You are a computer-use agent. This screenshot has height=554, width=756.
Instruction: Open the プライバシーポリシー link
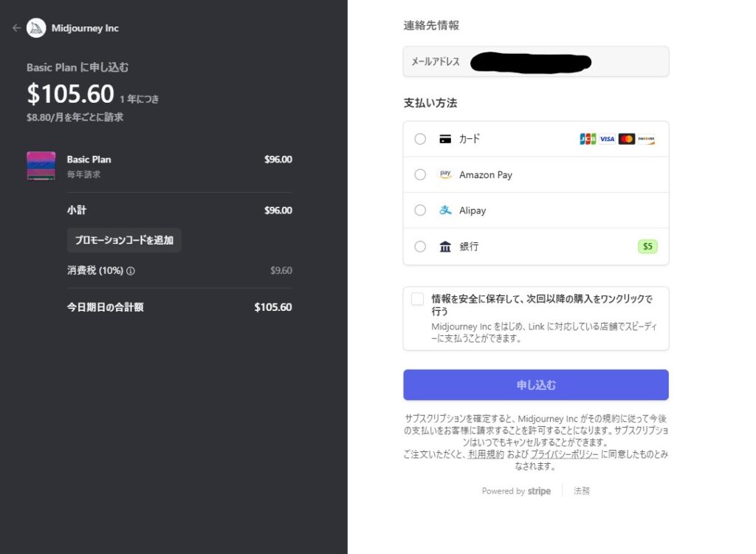[x=564, y=454]
